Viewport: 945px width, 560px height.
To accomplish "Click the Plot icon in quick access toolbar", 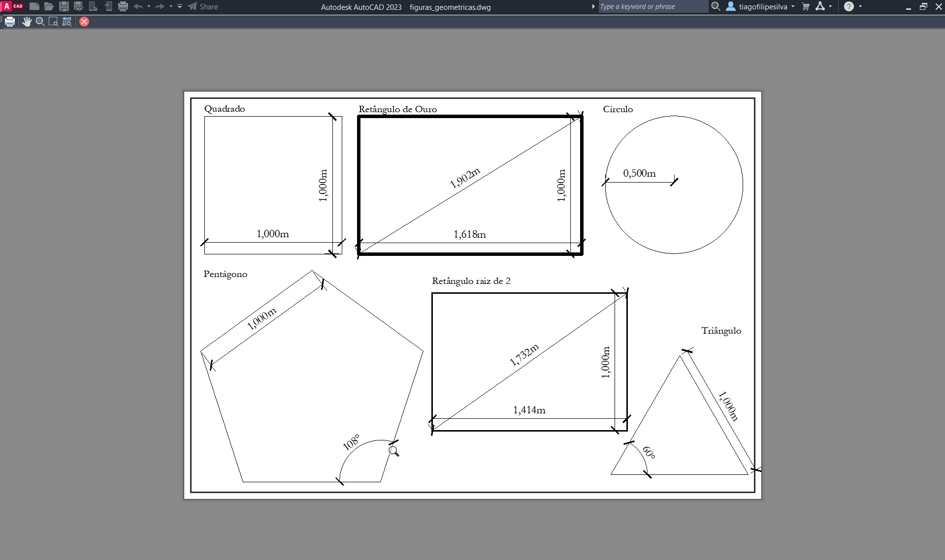I will (x=123, y=6).
